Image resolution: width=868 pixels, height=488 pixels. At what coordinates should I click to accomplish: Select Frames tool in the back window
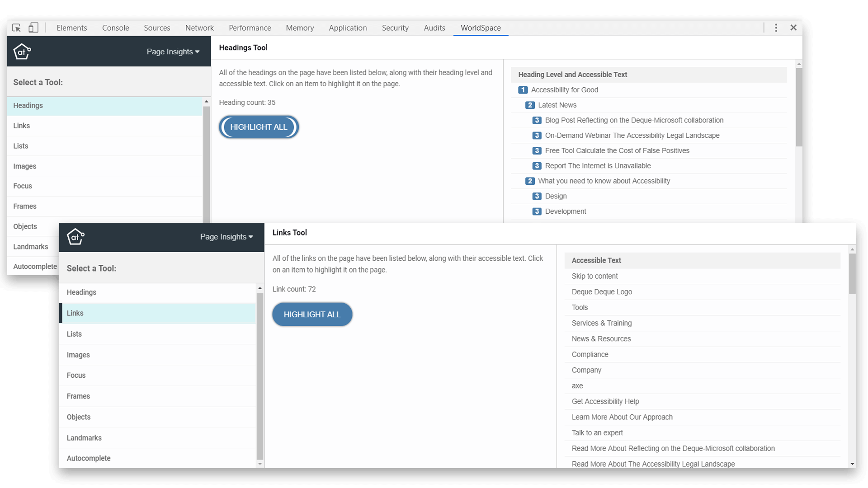tap(105, 206)
